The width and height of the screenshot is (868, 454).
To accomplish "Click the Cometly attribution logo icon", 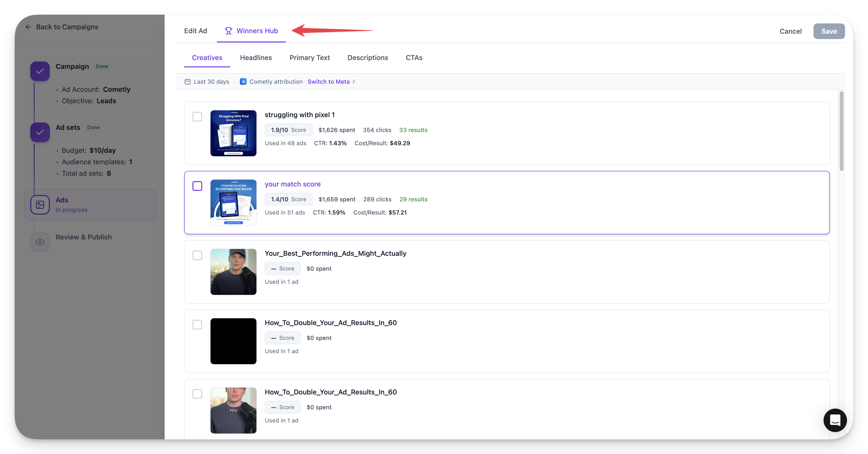I will click(243, 82).
